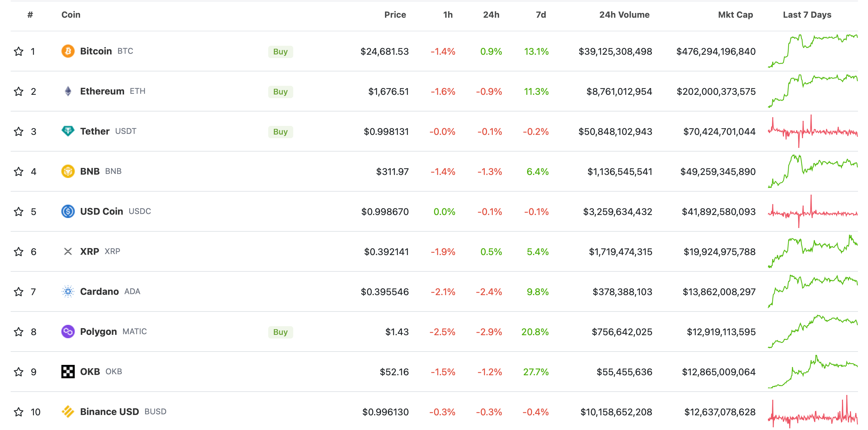Sort by the 7d change column
Screen dimensions: 868x430
[540, 15]
